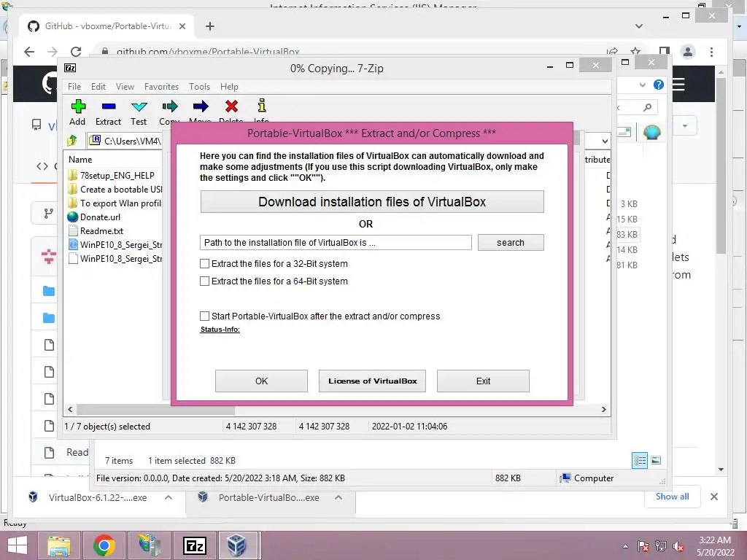Screen dimensions: 747x560
Task: Bookmark this page with the star icon
Action: (x=635, y=52)
